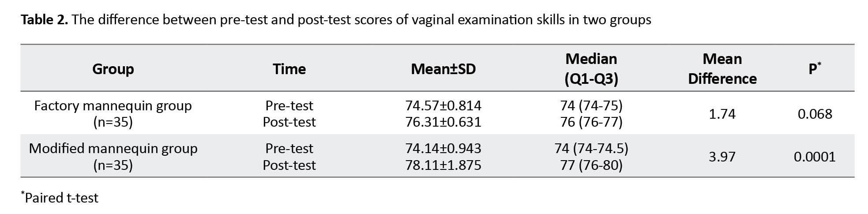The height and width of the screenshot is (214, 868).
Task: Click the median value 74 (74-74.5)
Action: pyautogui.click(x=591, y=148)
